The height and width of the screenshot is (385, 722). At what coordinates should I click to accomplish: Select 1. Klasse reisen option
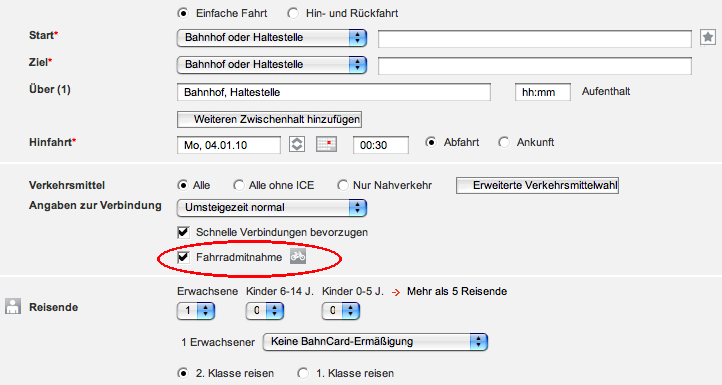(x=303, y=373)
